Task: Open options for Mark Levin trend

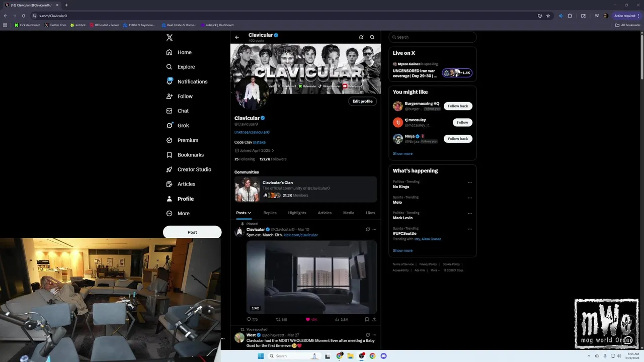Action: point(470,214)
